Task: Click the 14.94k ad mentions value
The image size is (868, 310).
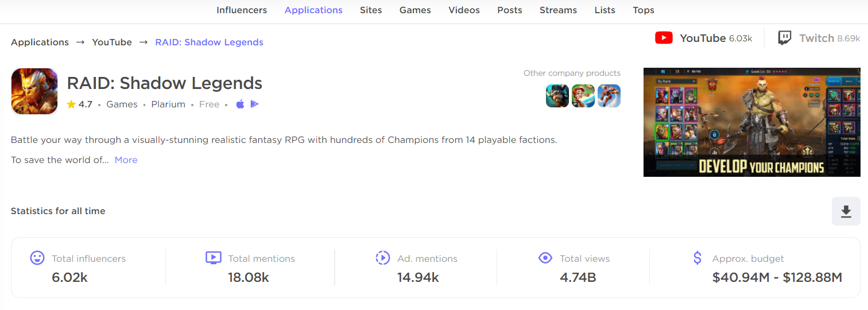Action: (418, 278)
